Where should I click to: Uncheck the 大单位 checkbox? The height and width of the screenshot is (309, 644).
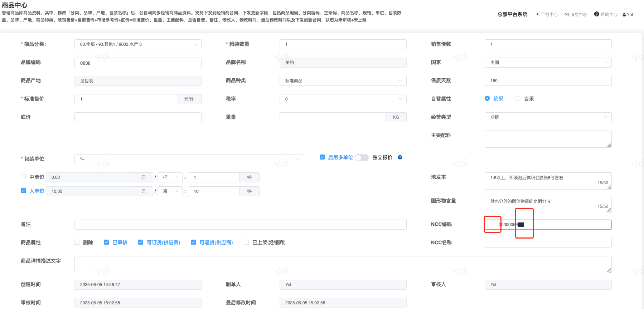point(23,191)
